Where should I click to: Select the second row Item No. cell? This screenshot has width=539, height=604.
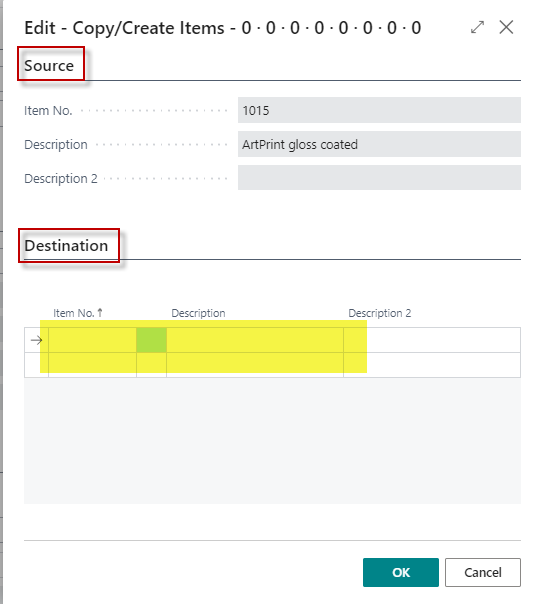pos(92,365)
